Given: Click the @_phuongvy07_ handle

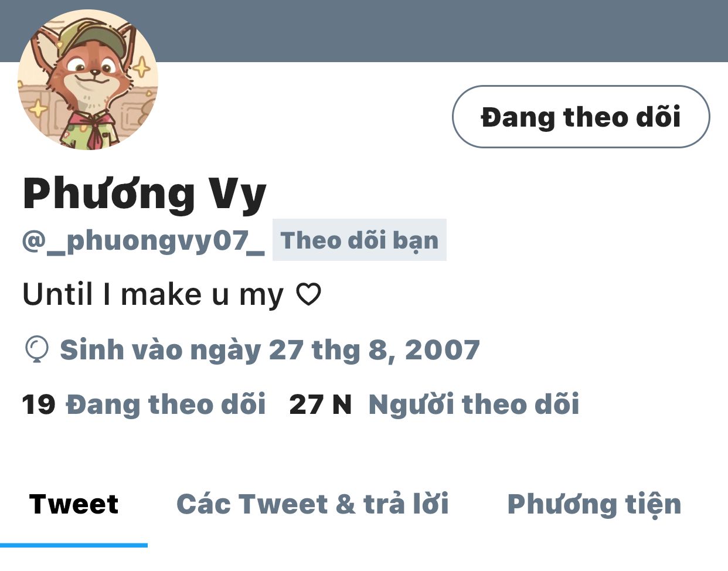Looking at the screenshot, I should point(144,241).
